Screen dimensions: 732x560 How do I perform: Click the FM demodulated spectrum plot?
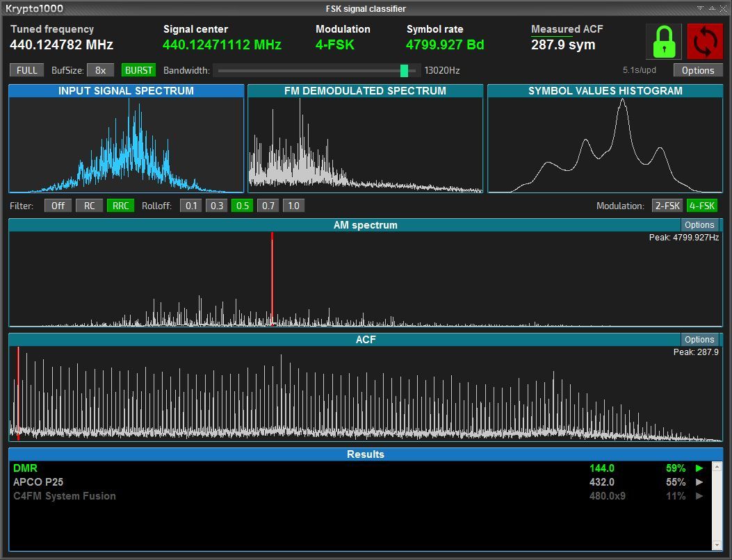coord(365,145)
